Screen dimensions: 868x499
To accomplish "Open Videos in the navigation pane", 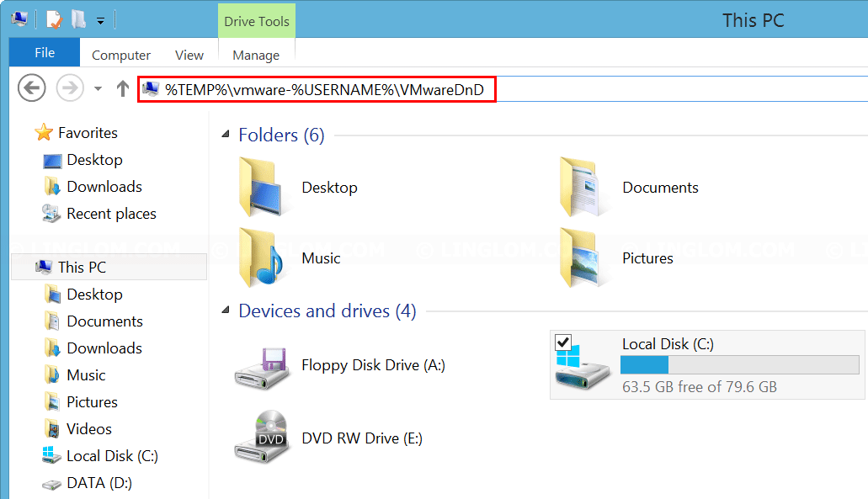I will [x=89, y=429].
